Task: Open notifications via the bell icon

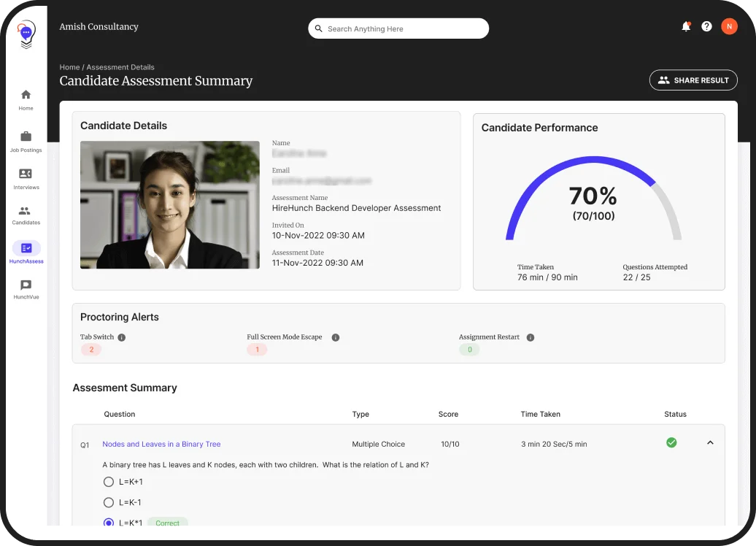Action: coord(686,26)
